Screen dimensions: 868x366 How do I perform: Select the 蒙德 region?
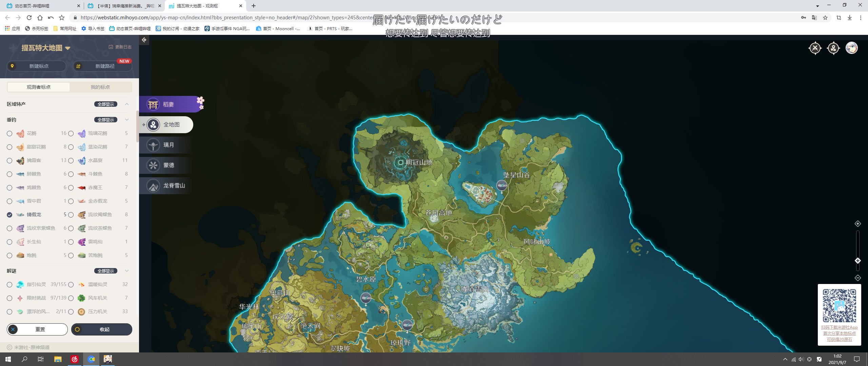pyautogui.click(x=166, y=165)
